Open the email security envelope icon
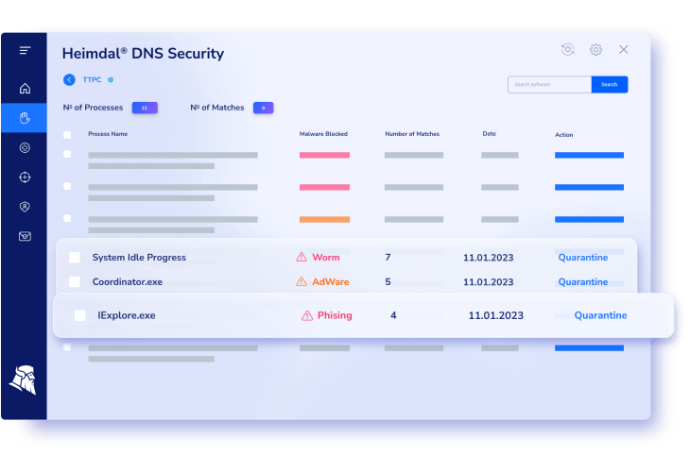Image resolution: width=690 pixels, height=472 pixels. [25, 236]
